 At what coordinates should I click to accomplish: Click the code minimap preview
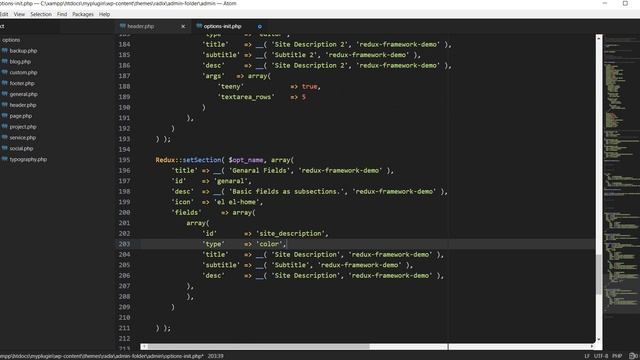click(622, 176)
